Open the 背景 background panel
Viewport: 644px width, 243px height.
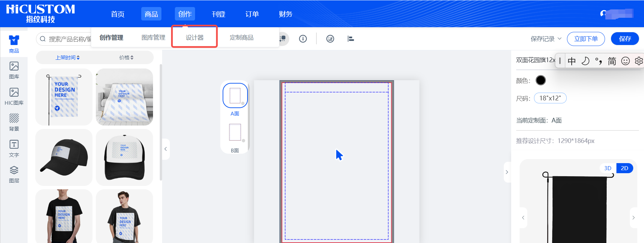(x=14, y=122)
